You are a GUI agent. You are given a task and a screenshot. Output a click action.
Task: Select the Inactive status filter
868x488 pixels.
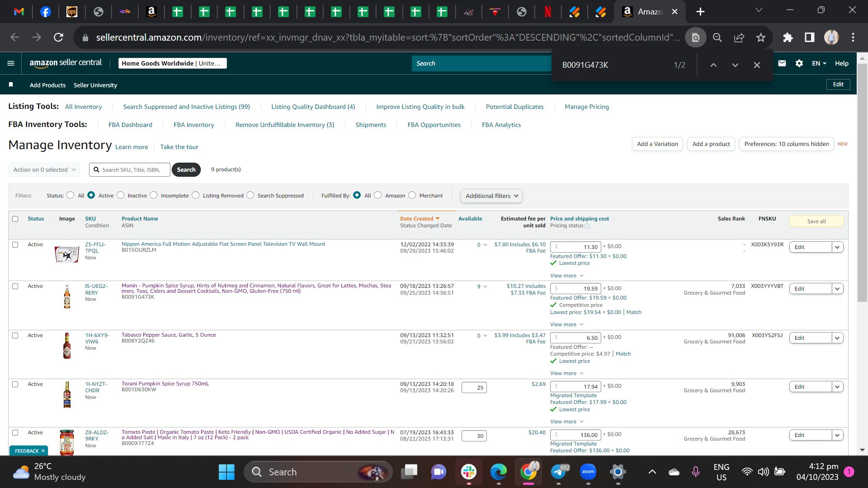(x=120, y=195)
